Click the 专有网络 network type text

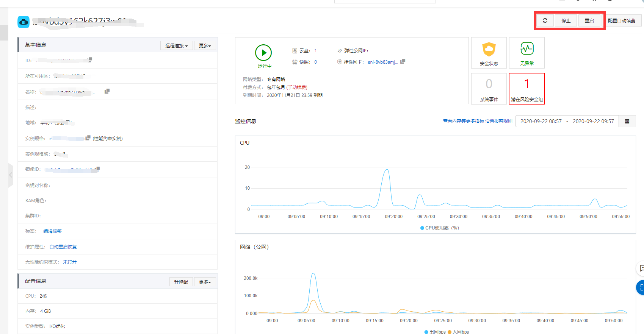[276, 80]
